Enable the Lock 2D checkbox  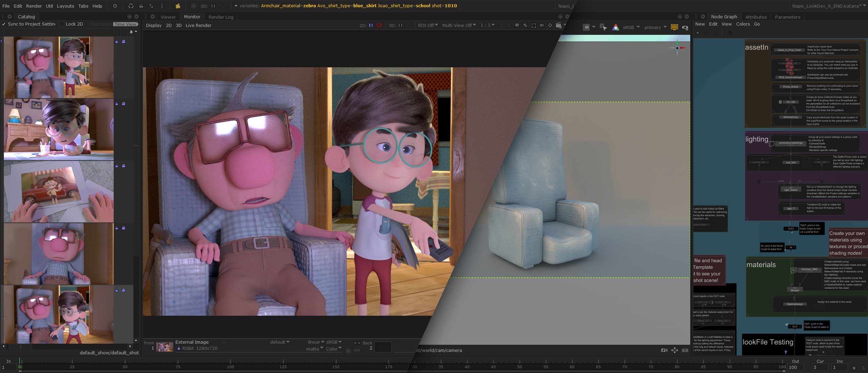(62, 24)
